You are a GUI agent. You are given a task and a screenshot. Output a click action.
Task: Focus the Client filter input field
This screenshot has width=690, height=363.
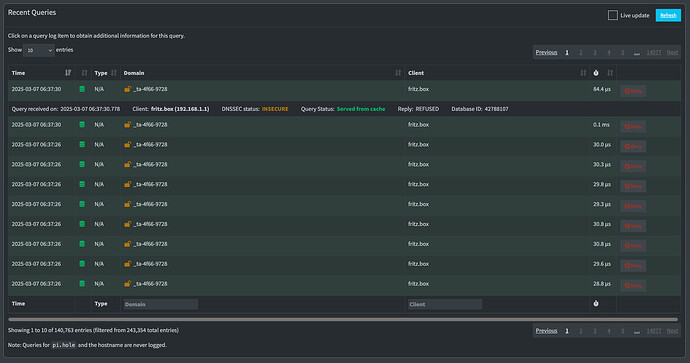(445, 304)
